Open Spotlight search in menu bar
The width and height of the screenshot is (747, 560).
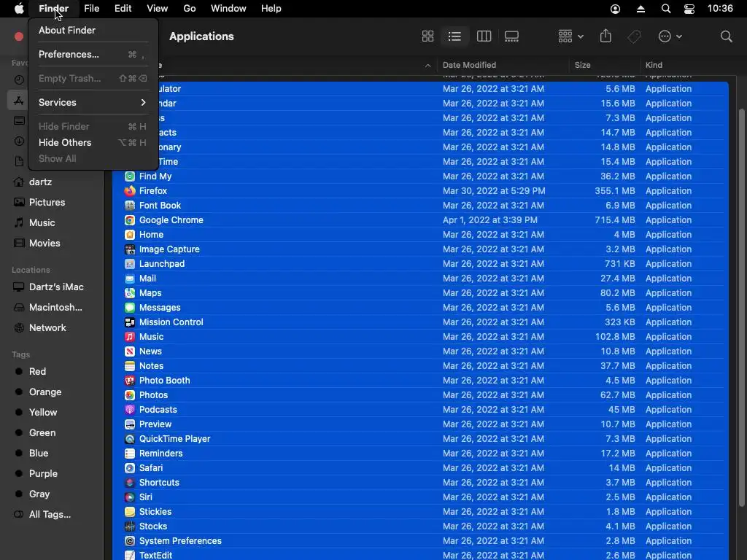(x=666, y=9)
